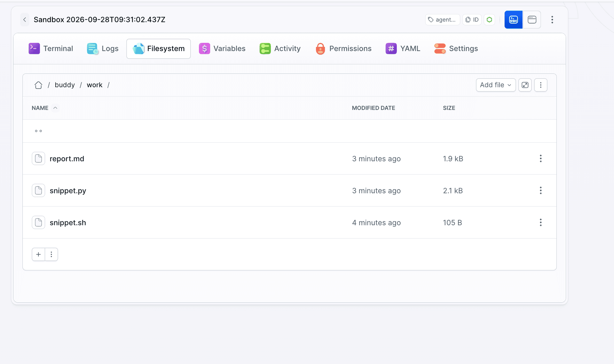Copy the sandbox ID

tap(472, 19)
